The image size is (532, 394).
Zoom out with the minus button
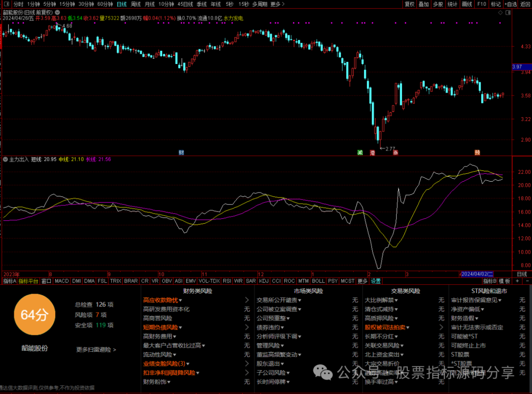[527, 281]
